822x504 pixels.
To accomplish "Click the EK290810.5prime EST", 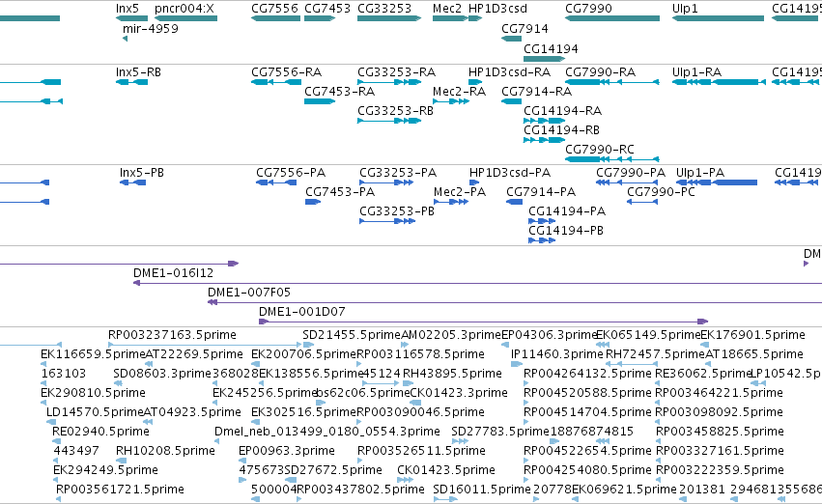I will click(43, 403).
